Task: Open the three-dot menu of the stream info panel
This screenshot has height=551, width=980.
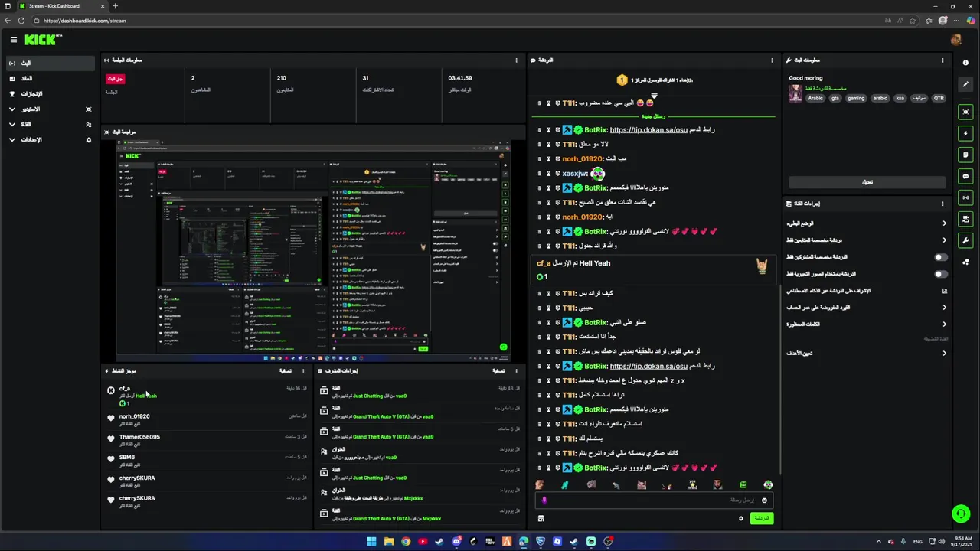Action: point(942,60)
